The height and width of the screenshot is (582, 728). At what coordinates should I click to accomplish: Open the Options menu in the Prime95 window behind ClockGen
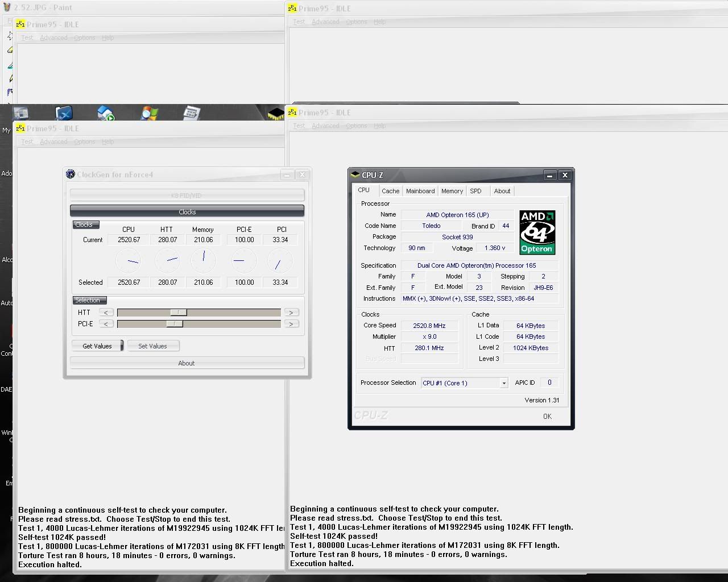[85, 142]
